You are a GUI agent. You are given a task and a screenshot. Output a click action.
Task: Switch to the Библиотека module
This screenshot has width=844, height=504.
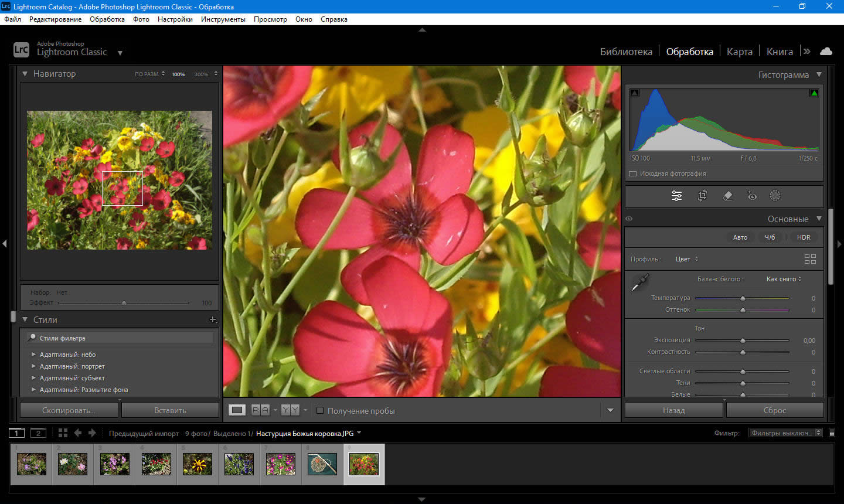point(625,52)
